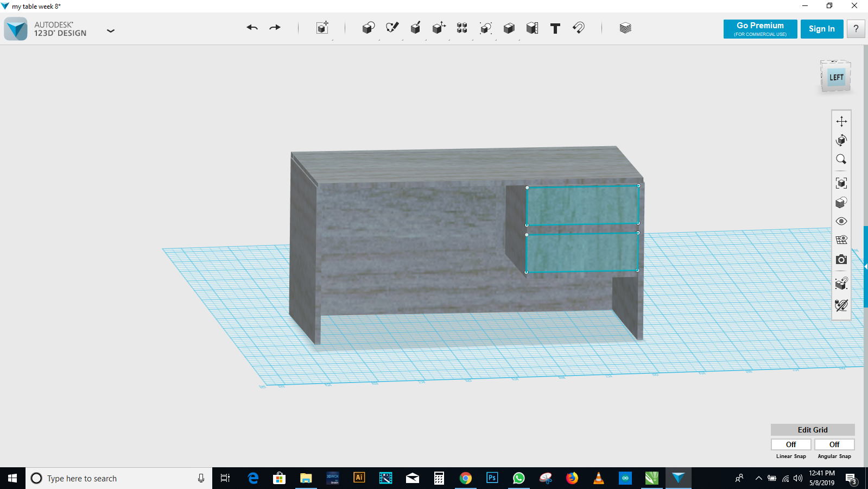Toggle the eye visibility icon
868x489 pixels.
[x=841, y=221]
